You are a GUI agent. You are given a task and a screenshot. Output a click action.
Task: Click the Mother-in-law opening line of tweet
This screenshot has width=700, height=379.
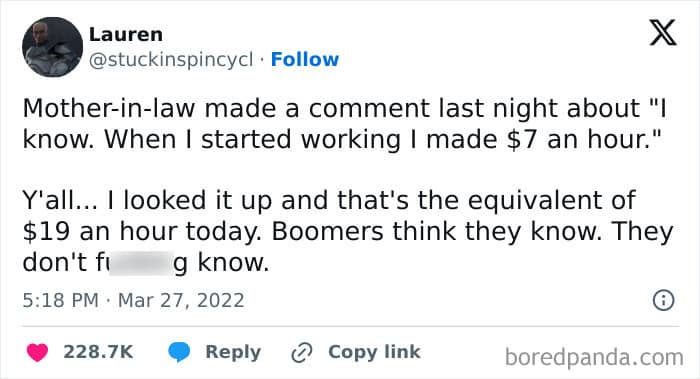[x=344, y=108]
